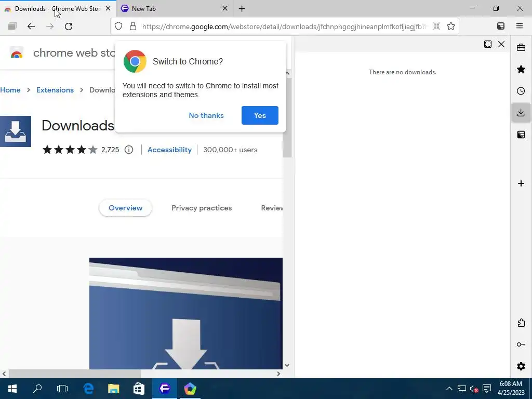Screen dimensions: 532x399
Task: Go back using the back arrow
Action: 31,26
